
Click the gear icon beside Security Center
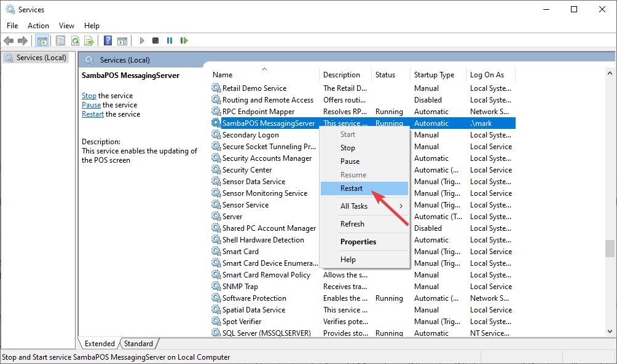[x=216, y=169]
